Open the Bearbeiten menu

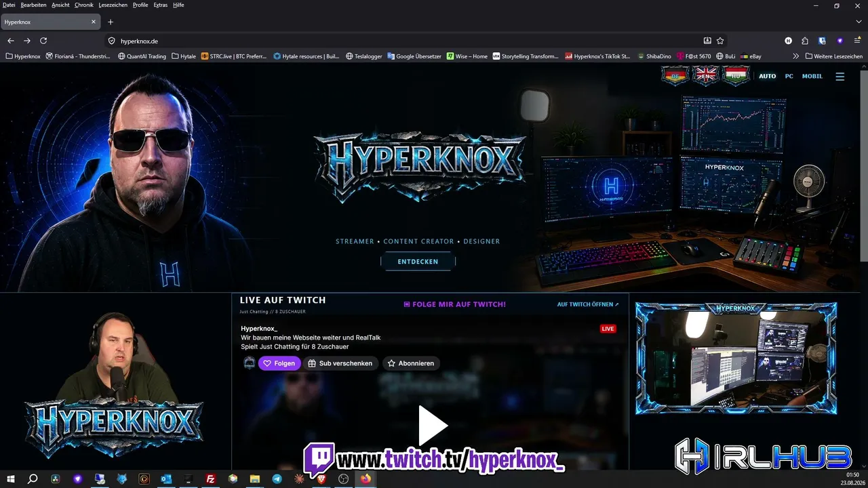(34, 5)
